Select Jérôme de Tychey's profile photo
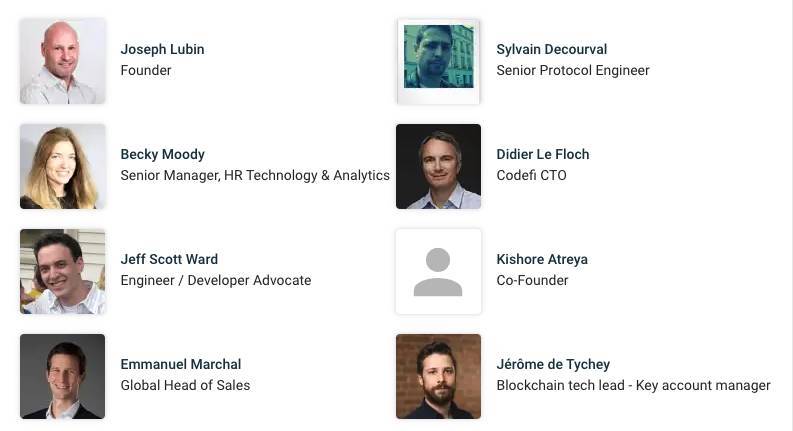793x431 pixels. coord(438,376)
